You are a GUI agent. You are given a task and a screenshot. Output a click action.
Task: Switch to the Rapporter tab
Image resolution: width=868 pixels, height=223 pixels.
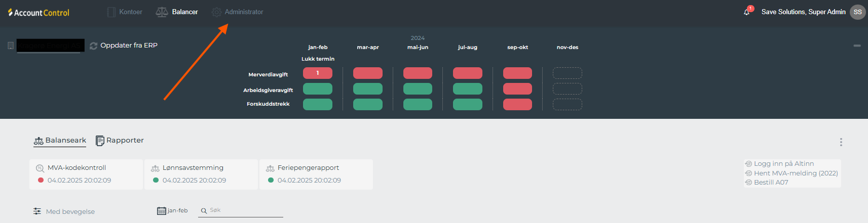(x=120, y=141)
